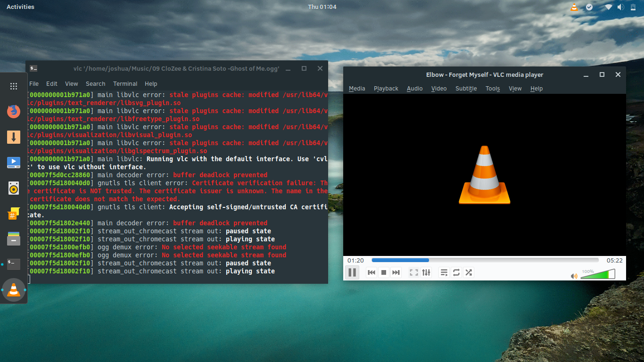Screen dimensions: 644x362
Task: Open the VLC Help menu
Action: pyautogui.click(x=537, y=89)
